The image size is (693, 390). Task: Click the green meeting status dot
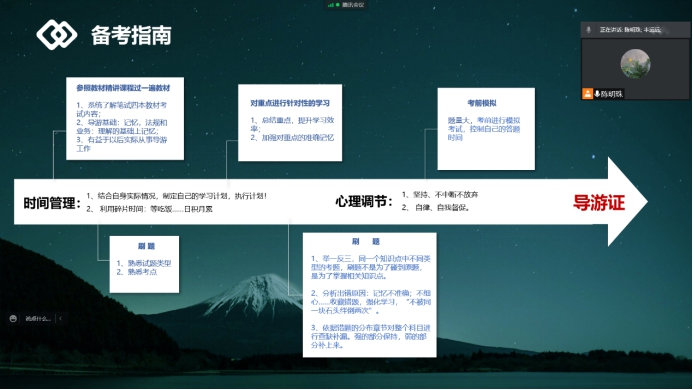point(338,5)
